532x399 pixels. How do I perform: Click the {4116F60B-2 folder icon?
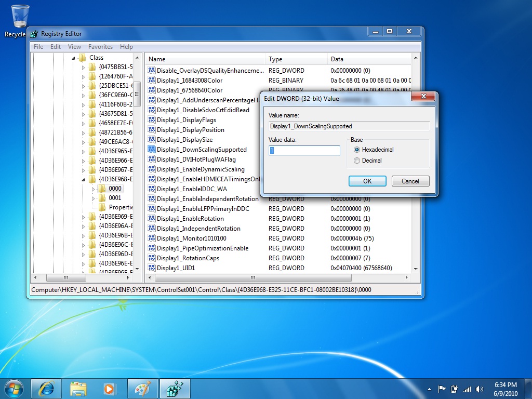(x=92, y=104)
